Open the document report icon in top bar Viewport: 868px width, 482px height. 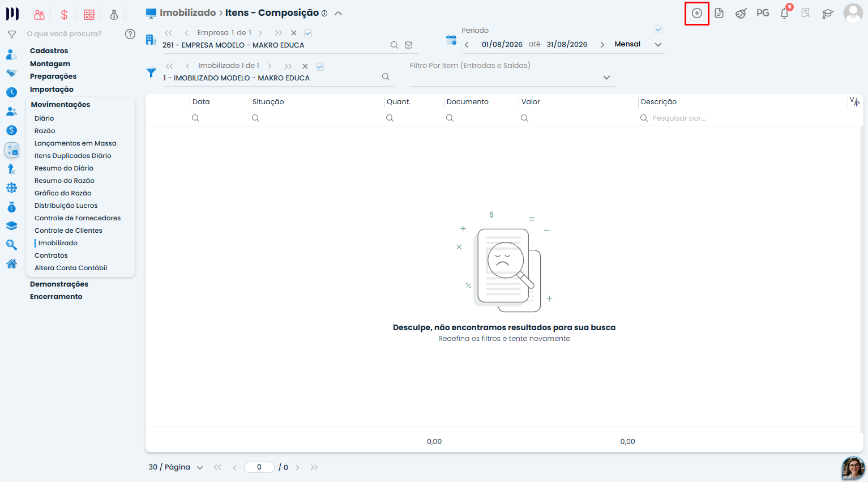(719, 13)
